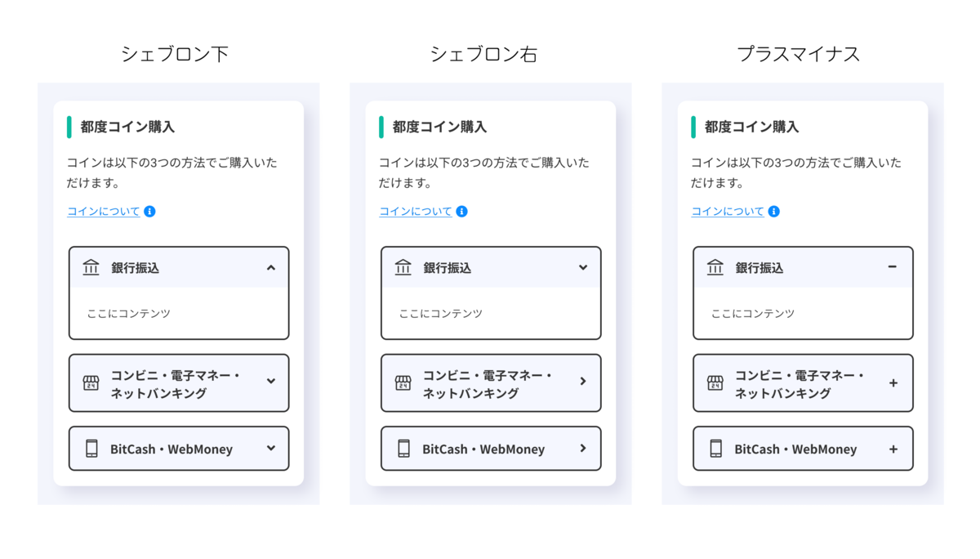The height and width of the screenshot is (559, 980).
Task: Expand BitCash・WebMoney with plus icon in right panel
Action: coord(893,449)
